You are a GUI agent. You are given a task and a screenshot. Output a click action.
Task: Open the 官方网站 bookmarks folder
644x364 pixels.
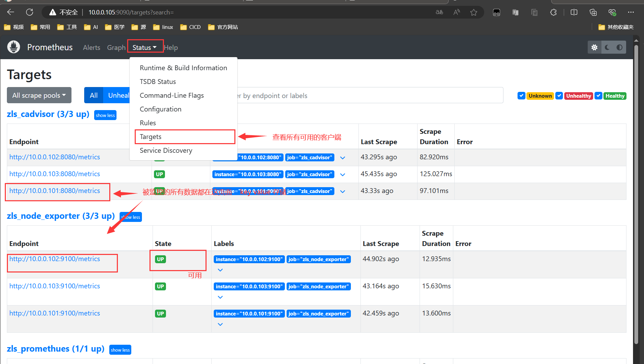[x=223, y=27]
